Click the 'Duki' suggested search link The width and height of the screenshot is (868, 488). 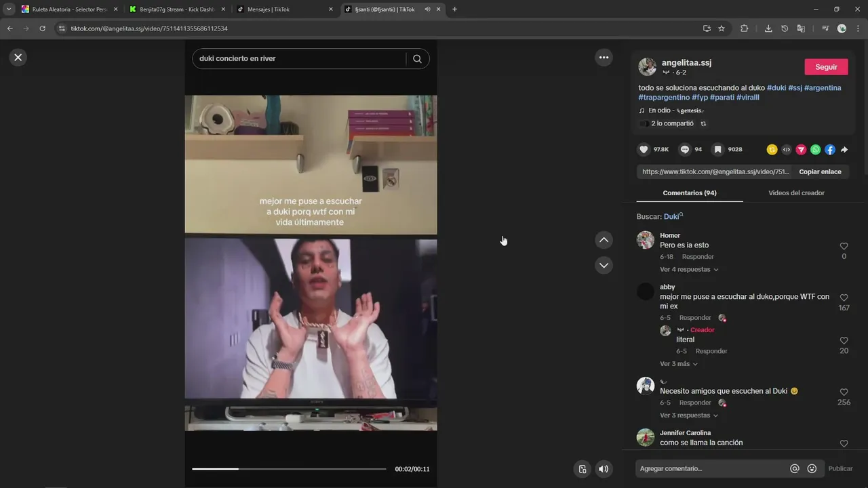(x=673, y=217)
